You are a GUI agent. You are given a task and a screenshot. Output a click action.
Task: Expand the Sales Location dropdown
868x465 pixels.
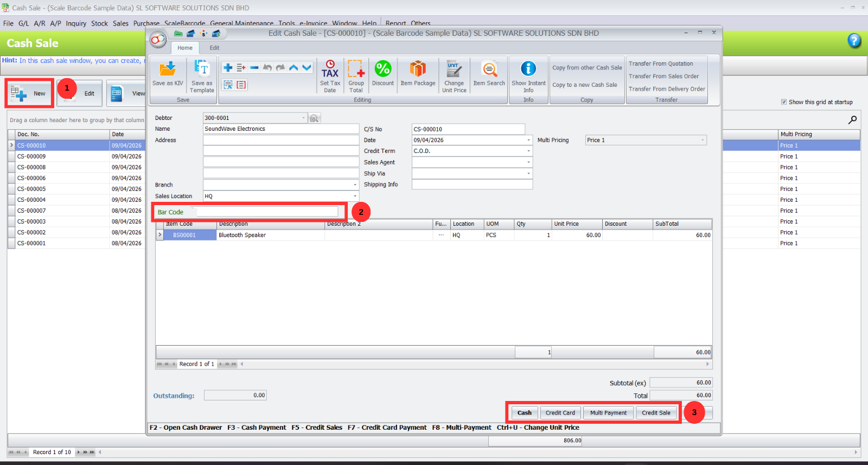355,196
